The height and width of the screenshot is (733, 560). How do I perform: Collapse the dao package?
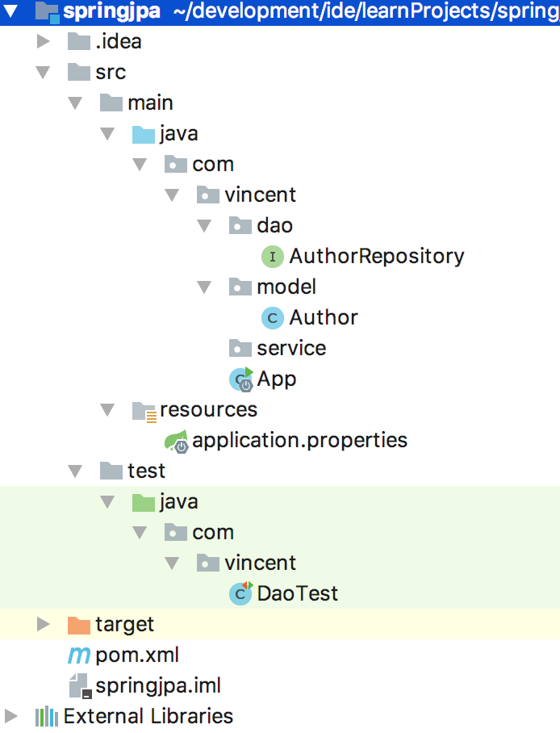205,226
